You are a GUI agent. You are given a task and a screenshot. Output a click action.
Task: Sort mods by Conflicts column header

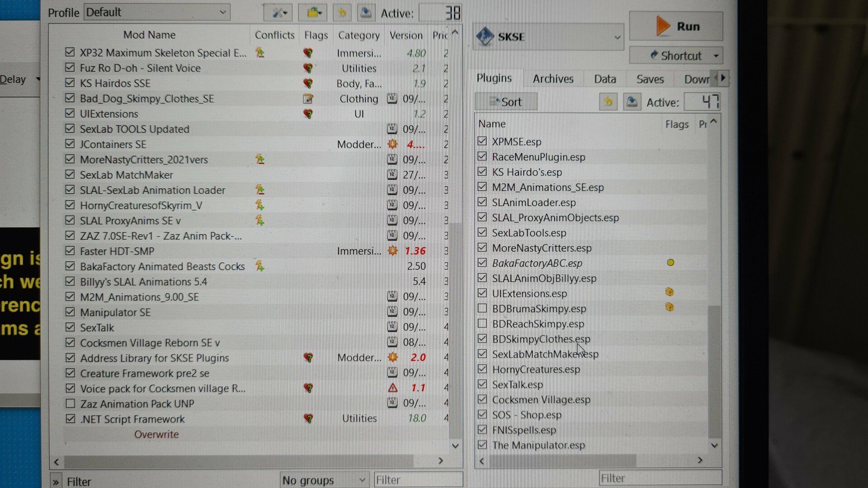click(274, 35)
